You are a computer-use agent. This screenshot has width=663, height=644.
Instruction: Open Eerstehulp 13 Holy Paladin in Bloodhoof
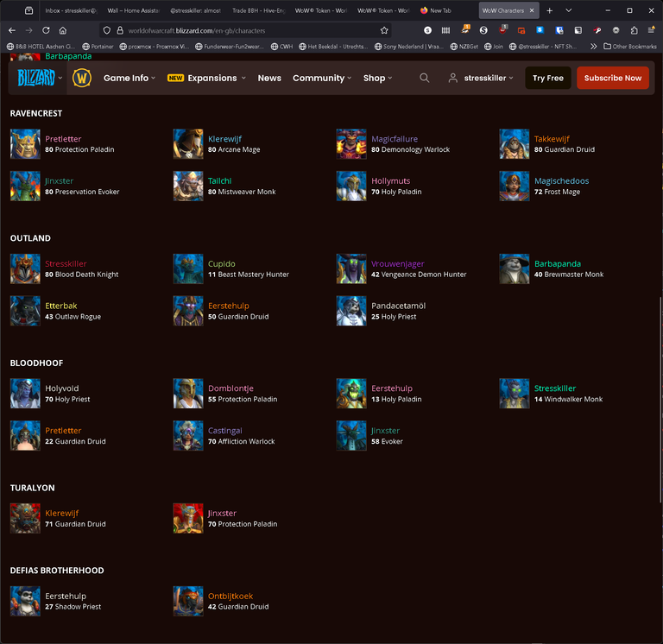[x=379, y=394]
